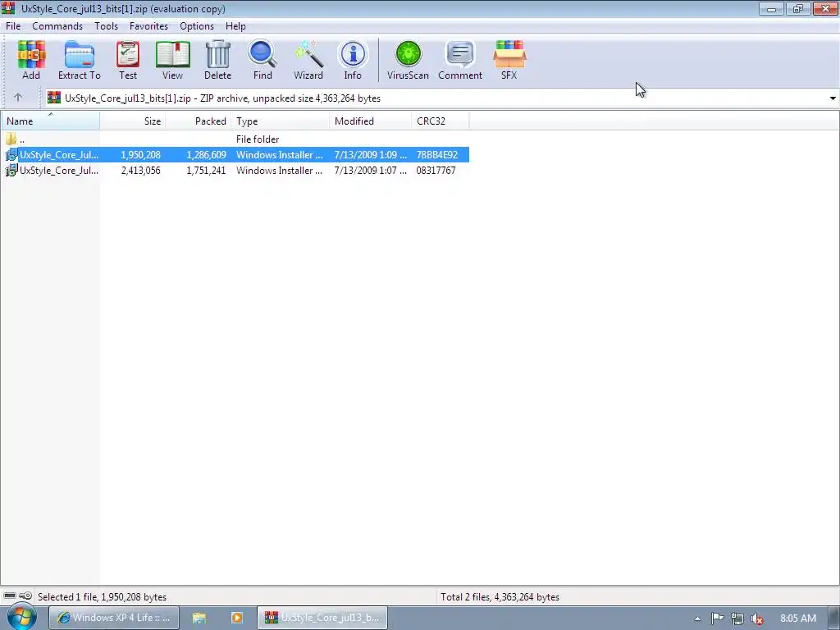Open the Extract To tool
Image resolution: width=840 pixels, height=630 pixels.
80,60
